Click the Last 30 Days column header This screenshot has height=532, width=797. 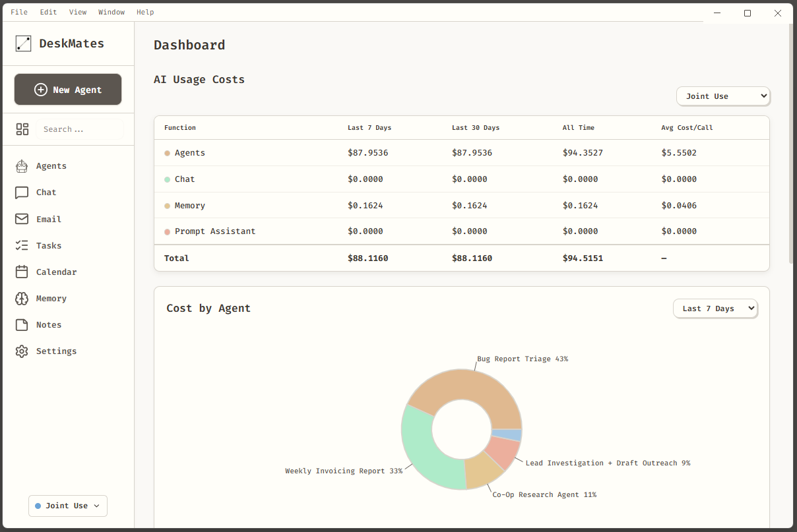click(476, 128)
